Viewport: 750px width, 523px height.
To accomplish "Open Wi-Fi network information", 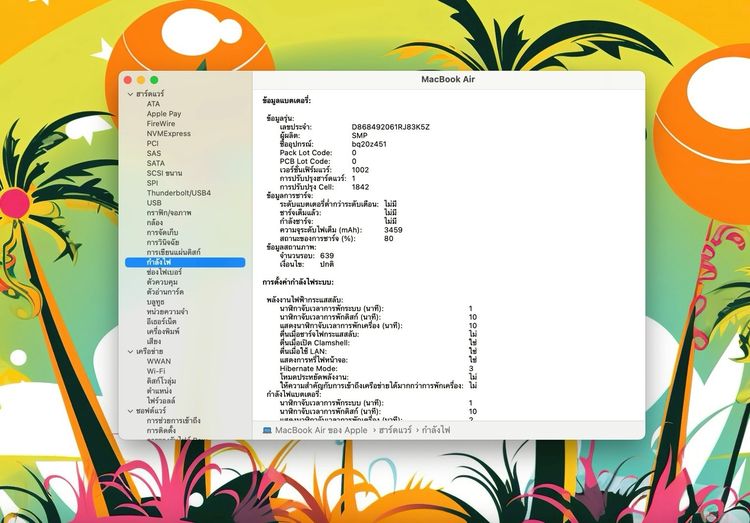I will pos(155,371).
